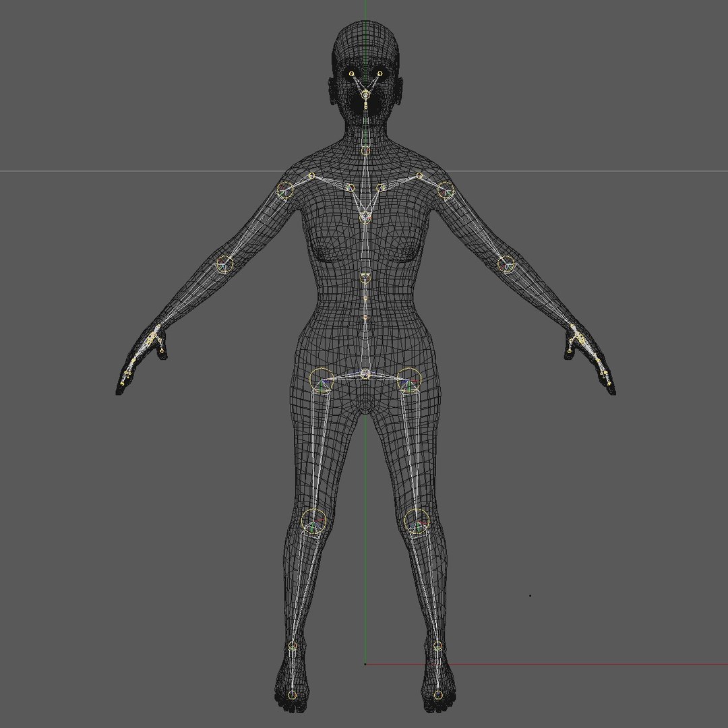Select the knee joint on screen's left leg

tap(313, 521)
